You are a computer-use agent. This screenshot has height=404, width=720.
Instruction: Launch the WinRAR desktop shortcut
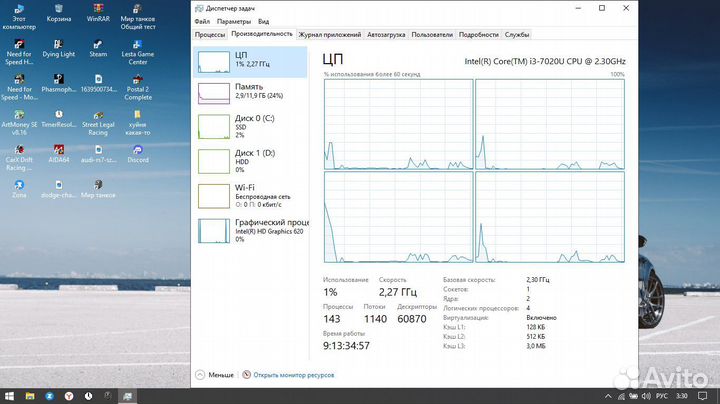(x=98, y=13)
